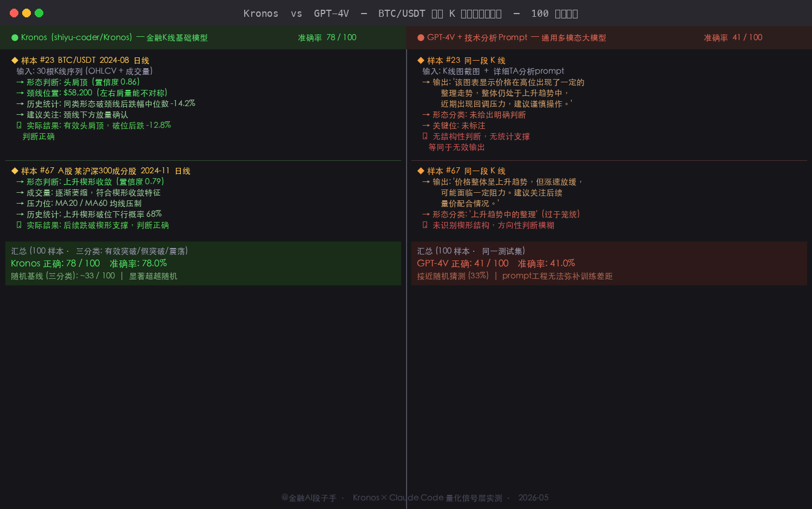Click the diamond before GPT-4V 样本 #23 同一段K线

point(421,60)
